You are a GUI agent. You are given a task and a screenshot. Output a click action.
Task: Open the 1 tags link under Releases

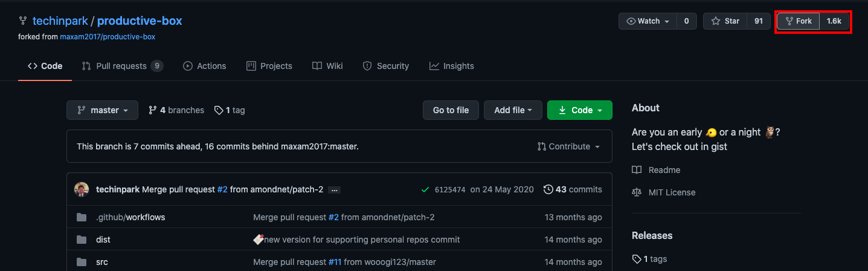(649, 259)
